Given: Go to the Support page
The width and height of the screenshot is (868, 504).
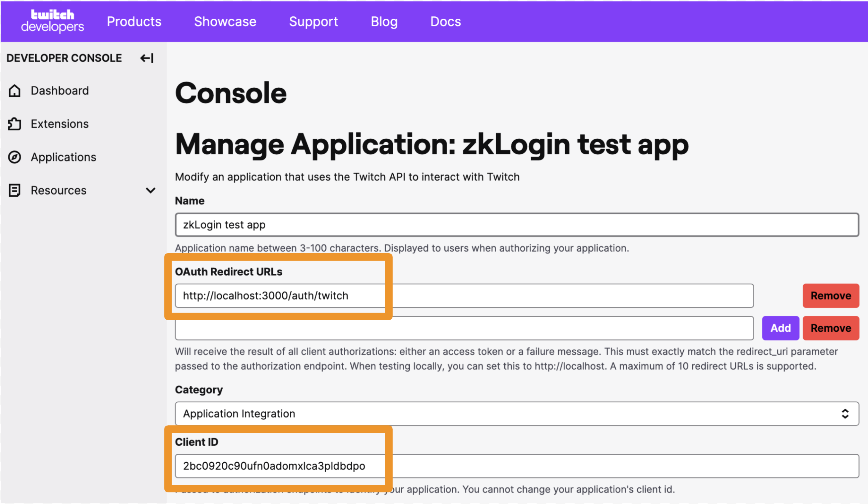Looking at the screenshot, I should 313,22.
